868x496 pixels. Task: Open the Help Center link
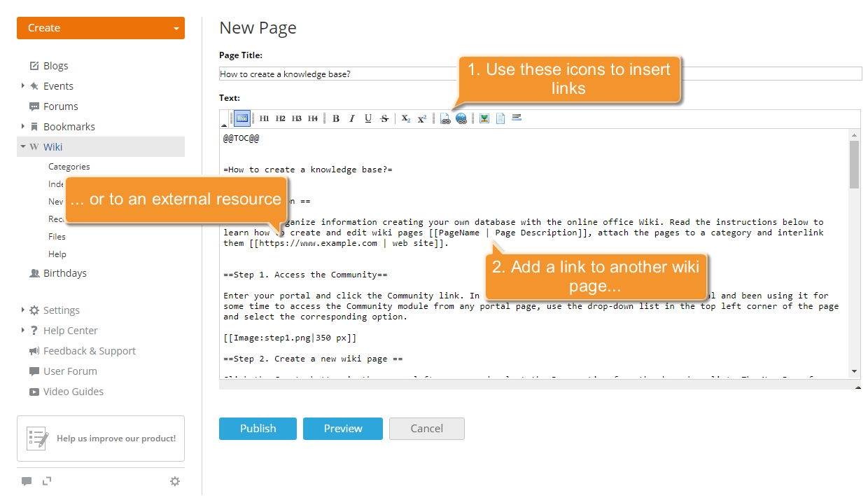point(71,331)
